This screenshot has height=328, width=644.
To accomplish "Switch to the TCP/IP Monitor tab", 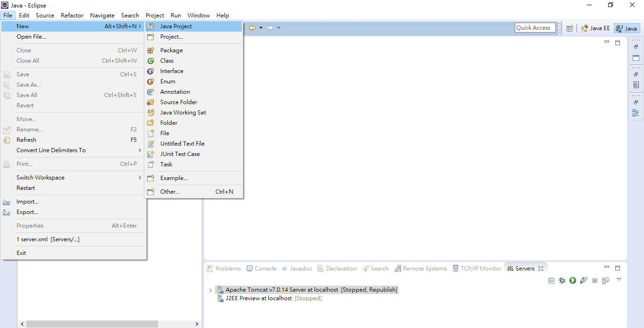I will 477,269.
